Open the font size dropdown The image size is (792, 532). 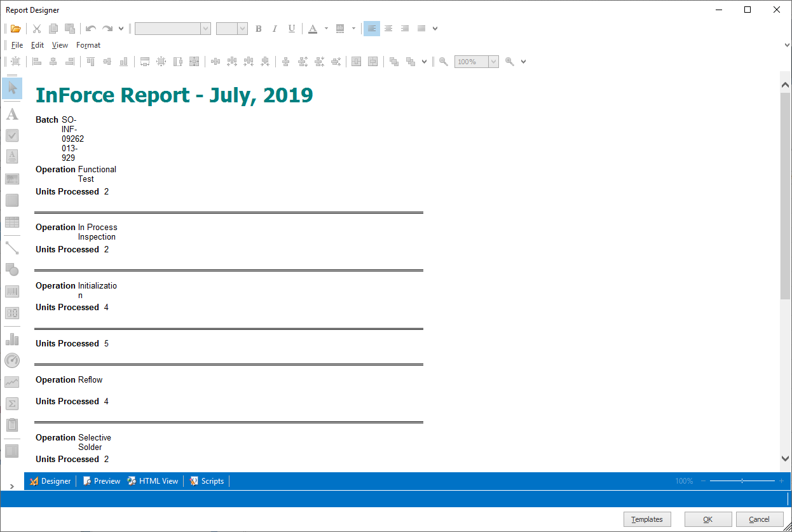(242, 28)
